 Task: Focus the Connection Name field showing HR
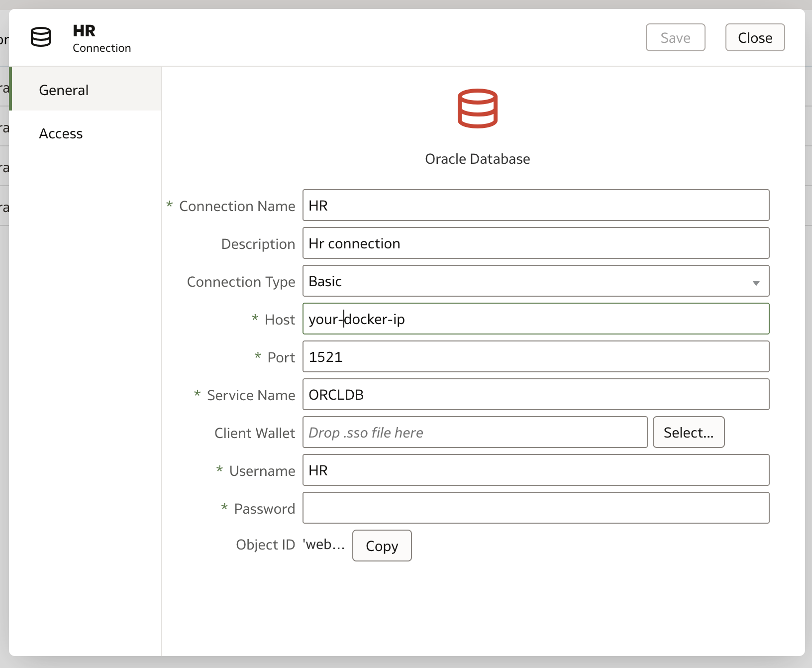(x=535, y=205)
